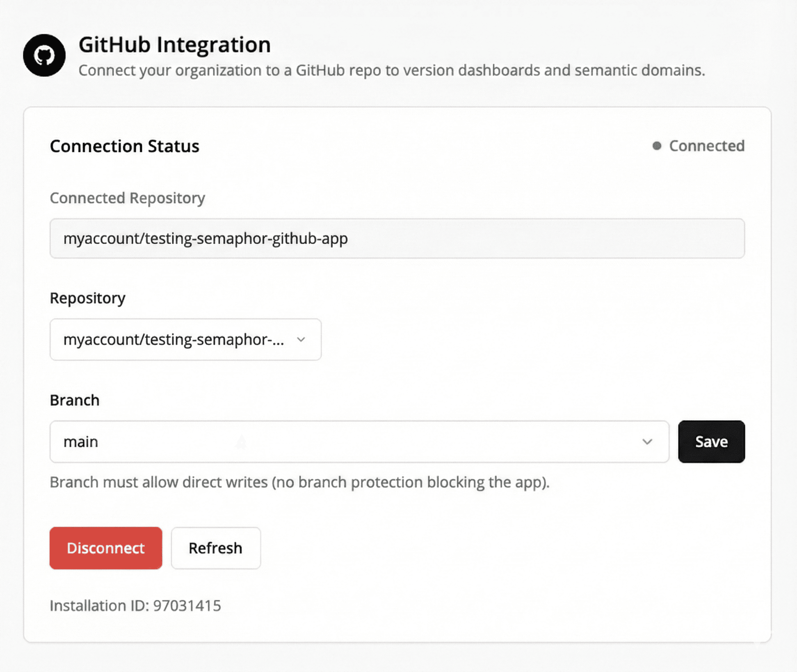The height and width of the screenshot is (672, 797).
Task: Click the GitHub logo icon
Action: point(44,55)
